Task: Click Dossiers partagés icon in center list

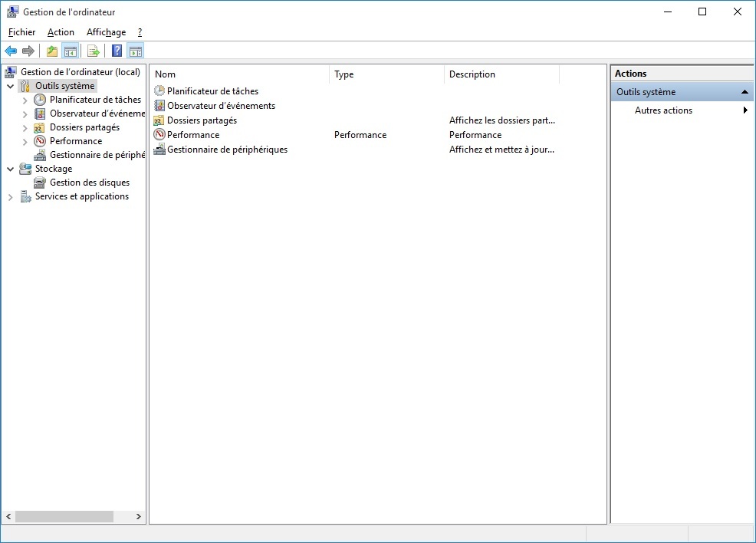Action: (159, 120)
